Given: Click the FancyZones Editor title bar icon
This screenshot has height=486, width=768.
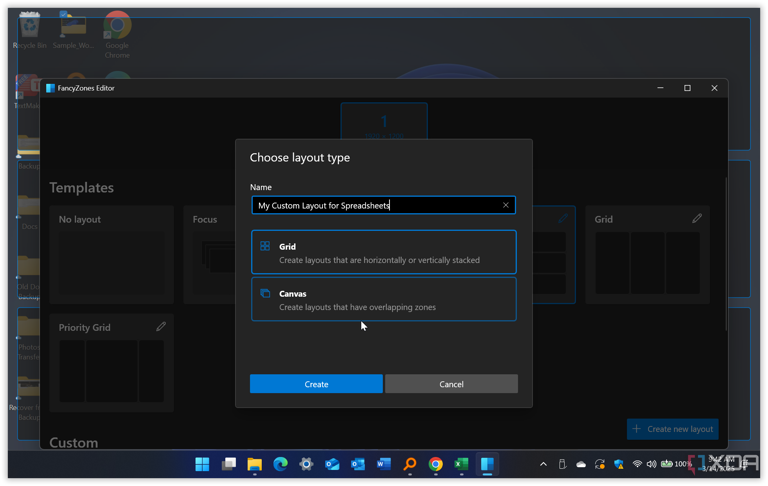Looking at the screenshot, I should click(x=50, y=88).
